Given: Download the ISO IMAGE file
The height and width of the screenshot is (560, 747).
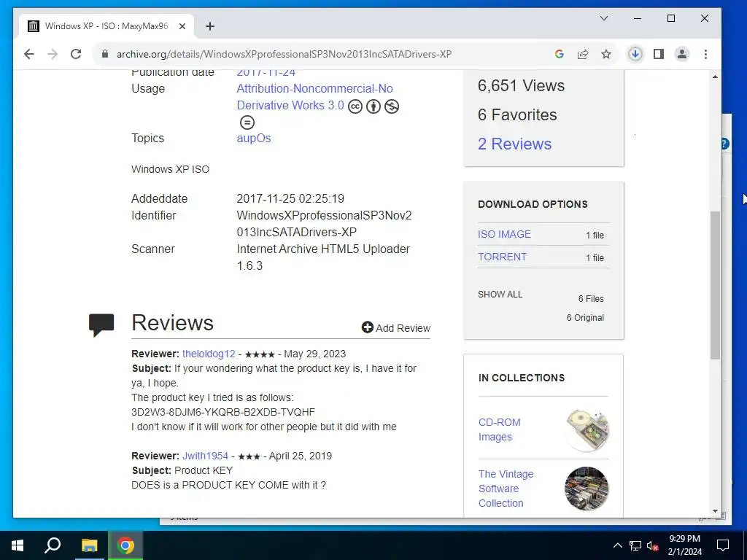Looking at the screenshot, I should coord(504,234).
